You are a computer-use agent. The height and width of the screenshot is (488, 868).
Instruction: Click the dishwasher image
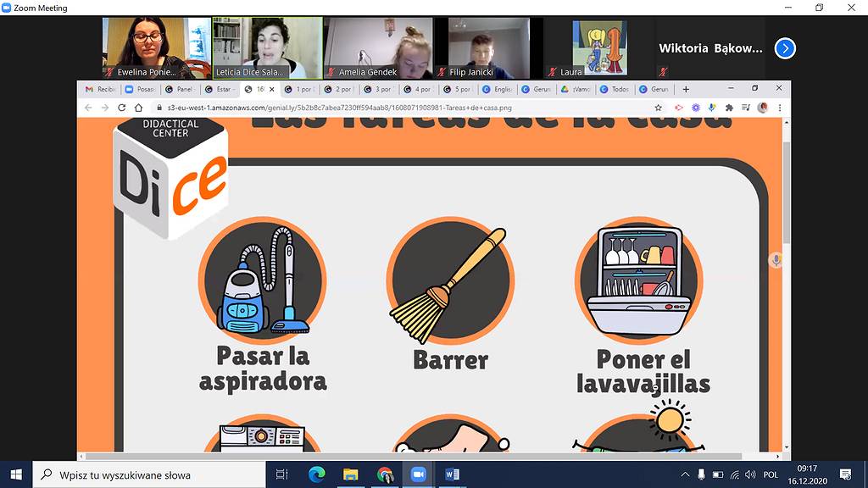click(x=639, y=280)
